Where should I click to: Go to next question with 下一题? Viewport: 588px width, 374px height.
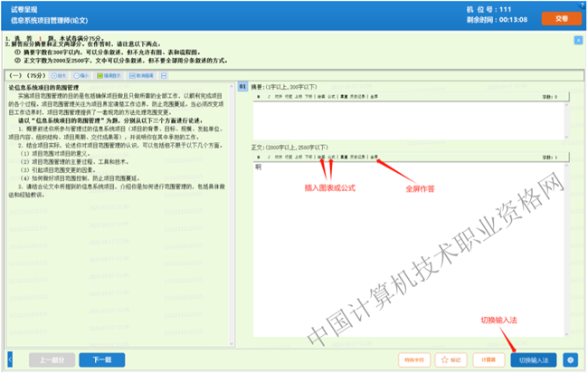tap(101, 359)
